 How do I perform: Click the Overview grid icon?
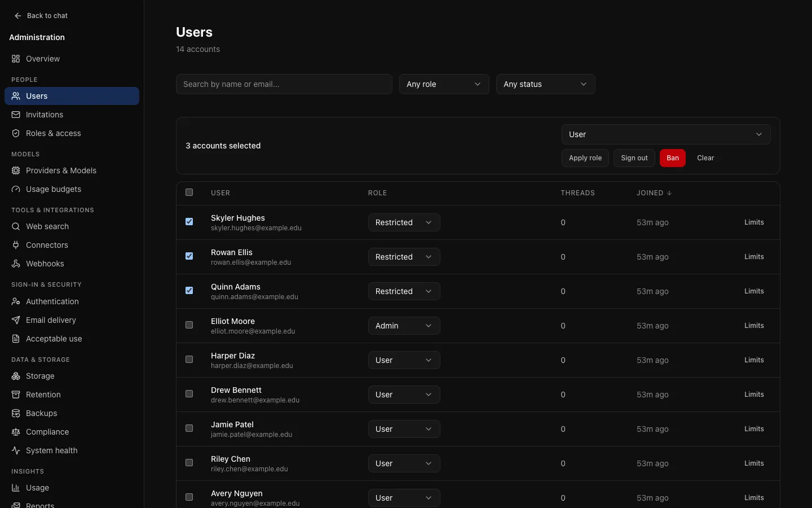point(16,59)
